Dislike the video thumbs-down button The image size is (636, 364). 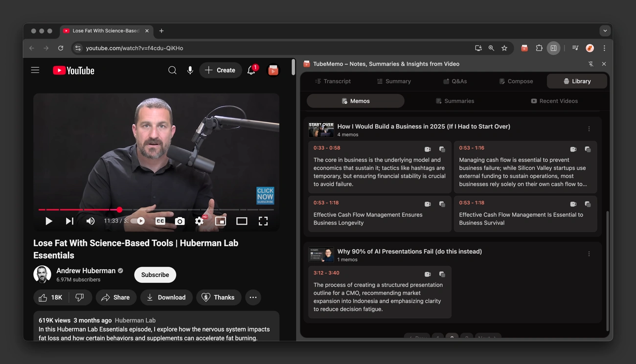80,297
